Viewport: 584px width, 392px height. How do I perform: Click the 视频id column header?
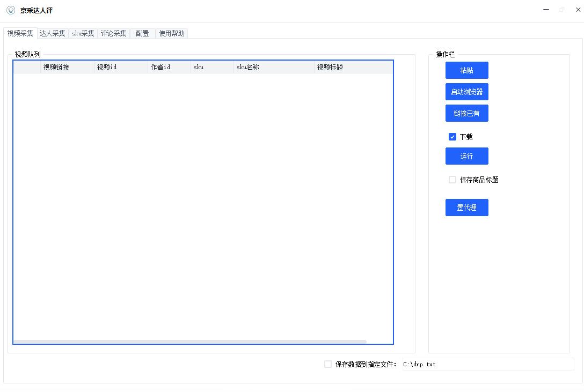coord(121,67)
